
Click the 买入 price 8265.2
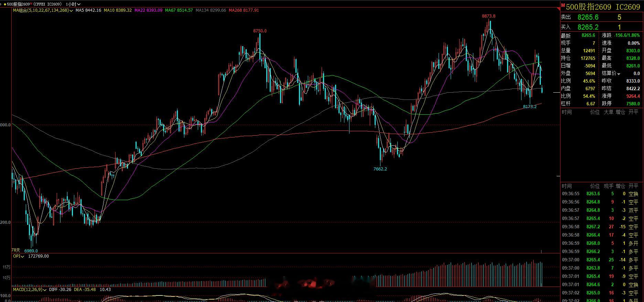tap(588, 27)
